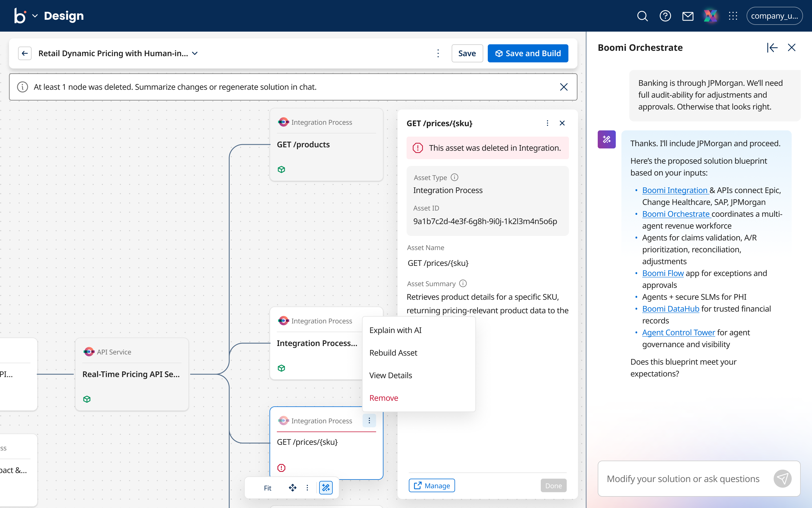Click the error icon on GET /prices/{sku} node

(281, 468)
